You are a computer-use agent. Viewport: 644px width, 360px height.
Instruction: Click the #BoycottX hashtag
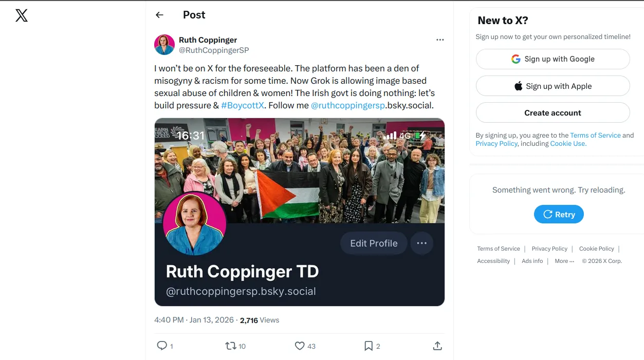click(x=243, y=105)
